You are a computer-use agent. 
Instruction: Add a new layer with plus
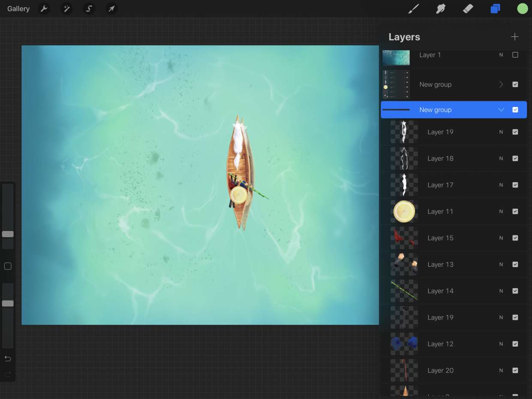tap(515, 37)
